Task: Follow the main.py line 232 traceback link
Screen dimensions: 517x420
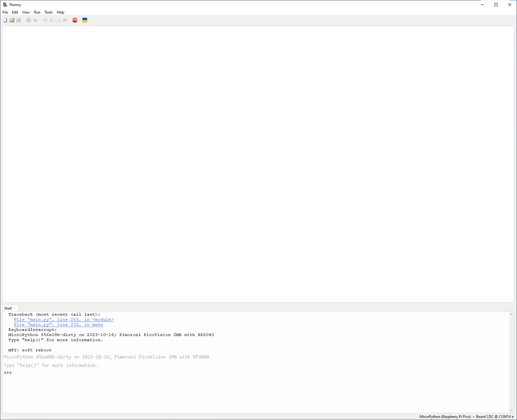Action: 58,325
